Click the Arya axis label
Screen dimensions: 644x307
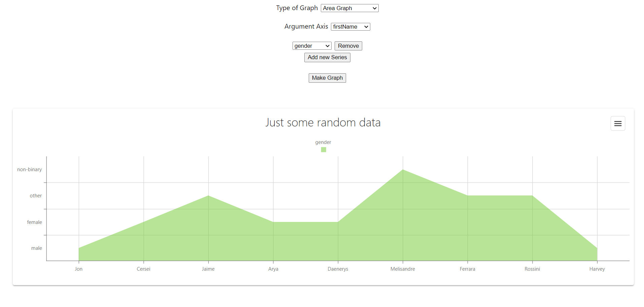point(273,269)
